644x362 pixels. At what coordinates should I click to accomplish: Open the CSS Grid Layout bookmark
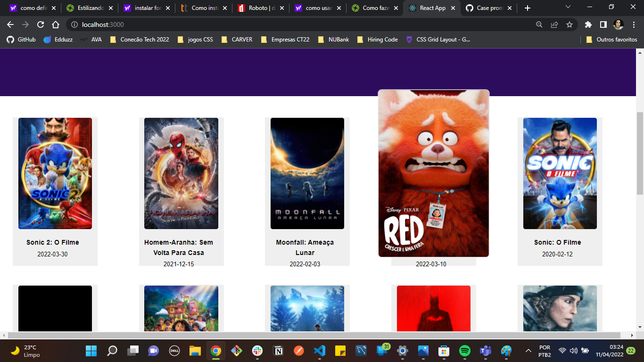coord(438,40)
